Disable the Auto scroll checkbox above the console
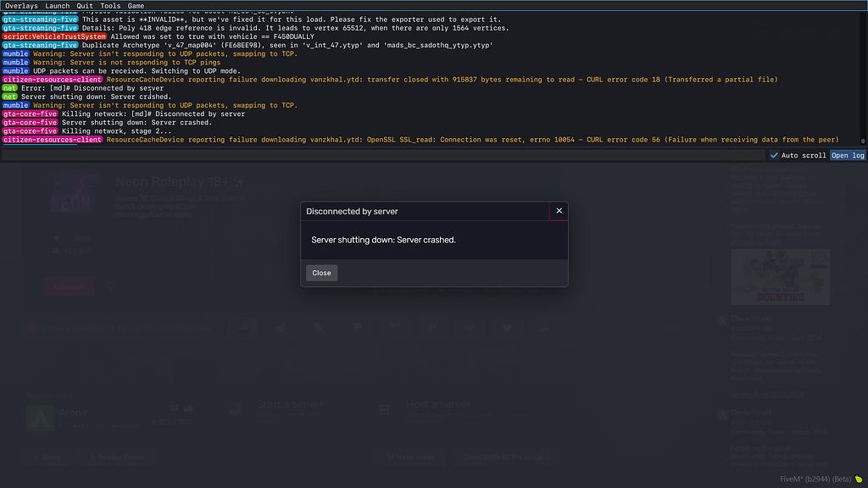 [x=774, y=154]
